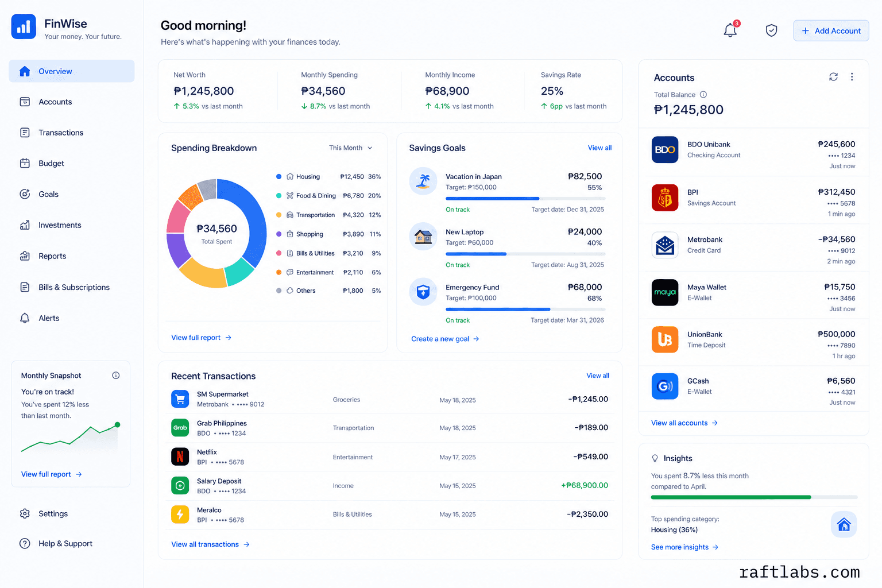Click the Insights house icon
The height and width of the screenshot is (588, 882).
844,524
